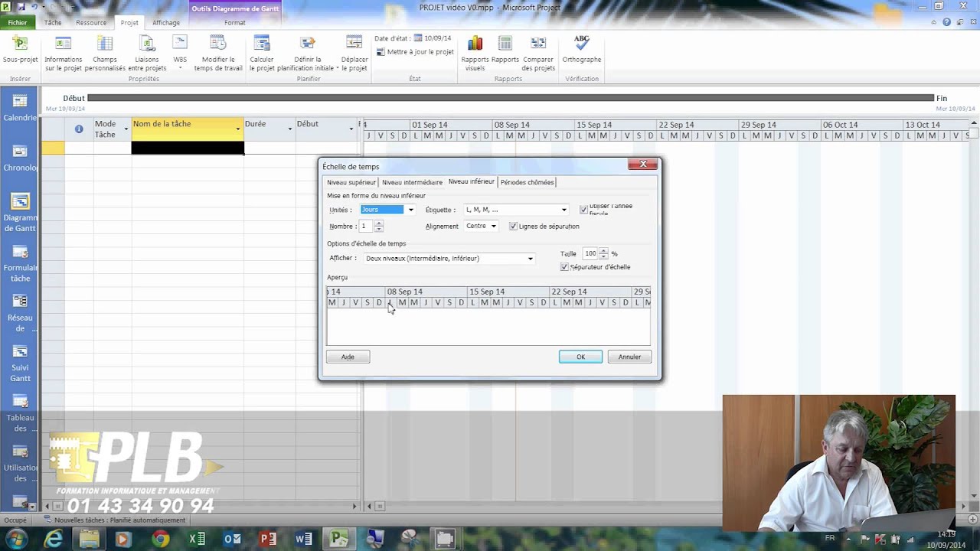Open Tableau des ressources view in sidebar

tap(20, 413)
